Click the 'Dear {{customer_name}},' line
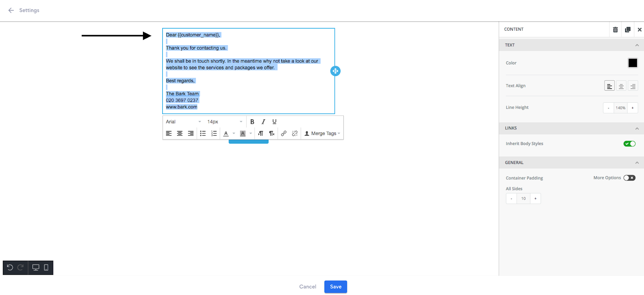This screenshot has width=644, height=295. [193, 35]
